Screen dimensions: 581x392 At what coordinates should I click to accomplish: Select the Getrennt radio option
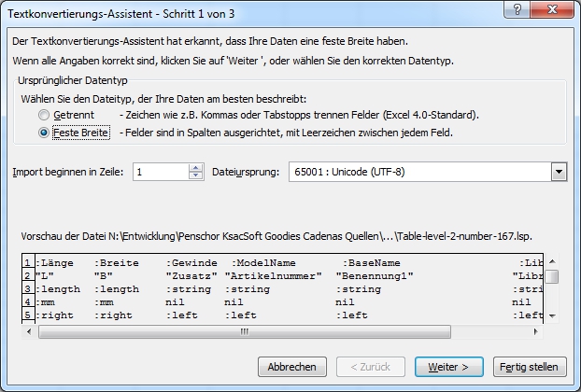click(44, 115)
